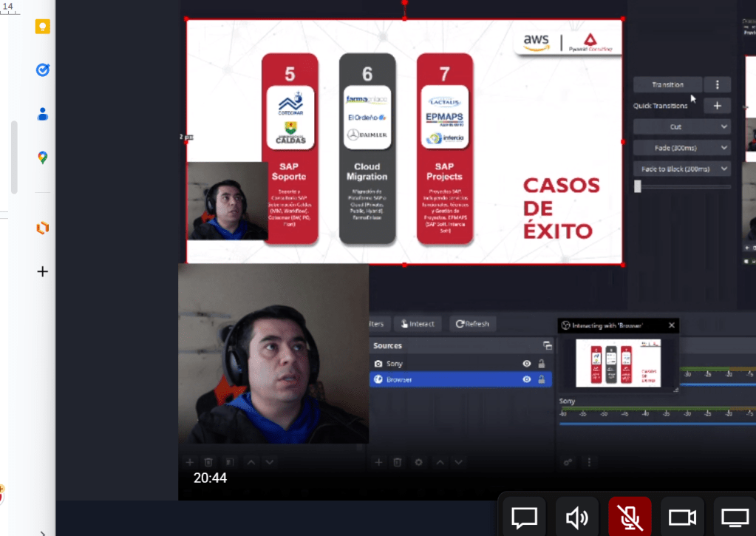Click the volume slider above the Sony label
Screen dimensions: 756x536
[x=718, y=384]
